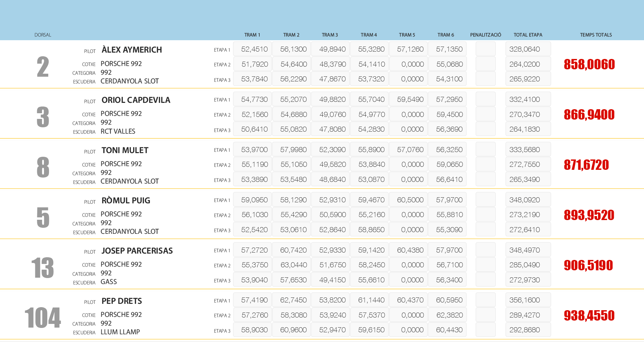This screenshot has height=342, width=644.
Task: Click dorsal number 13
Action: pyautogui.click(x=43, y=268)
